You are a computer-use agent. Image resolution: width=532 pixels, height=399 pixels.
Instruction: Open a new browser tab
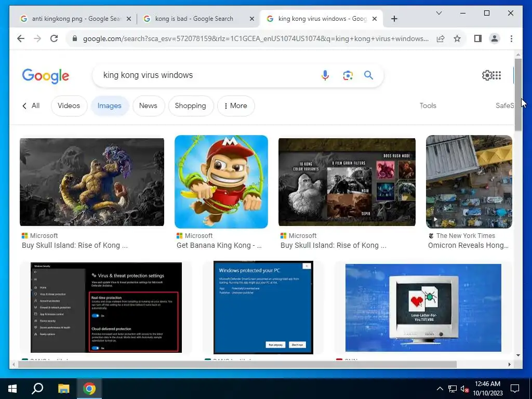(394, 19)
